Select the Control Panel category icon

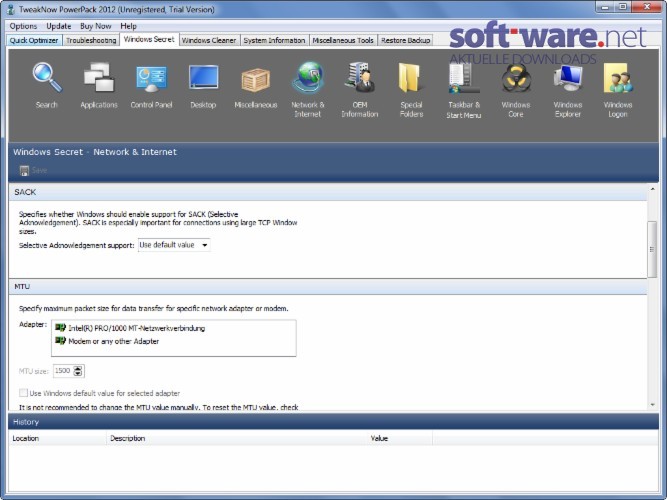pyautogui.click(x=151, y=79)
